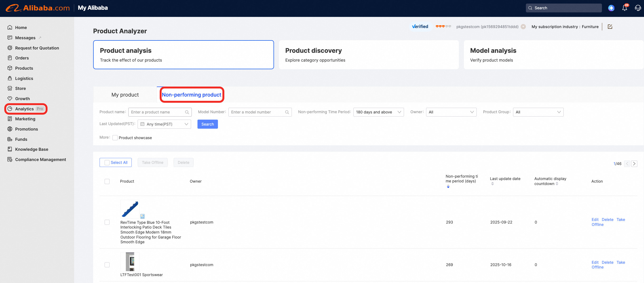The image size is (644, 283).
Task: Open the notifications bell
Action: tap(625, 8)
